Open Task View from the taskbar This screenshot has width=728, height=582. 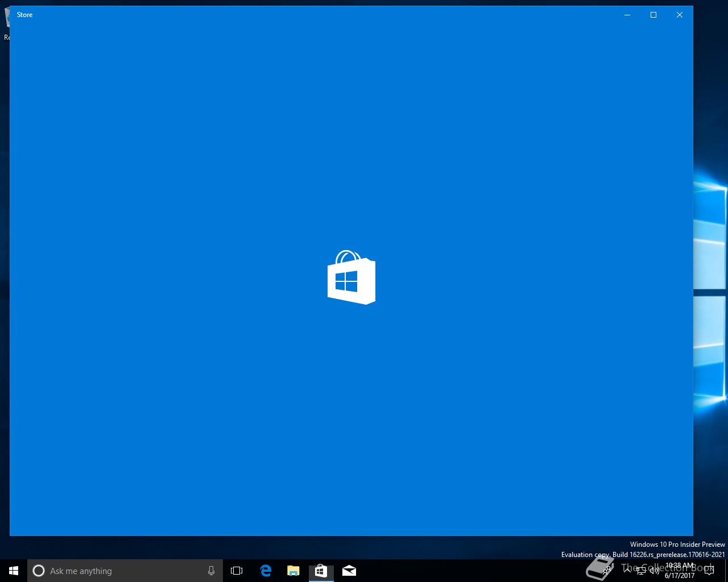[x=237, y=571]
